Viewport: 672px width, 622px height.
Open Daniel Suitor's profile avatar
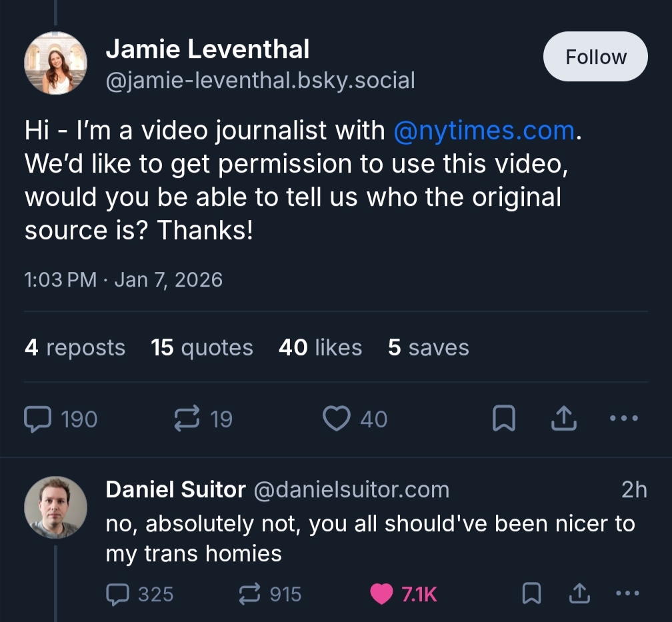click(56, 507)
